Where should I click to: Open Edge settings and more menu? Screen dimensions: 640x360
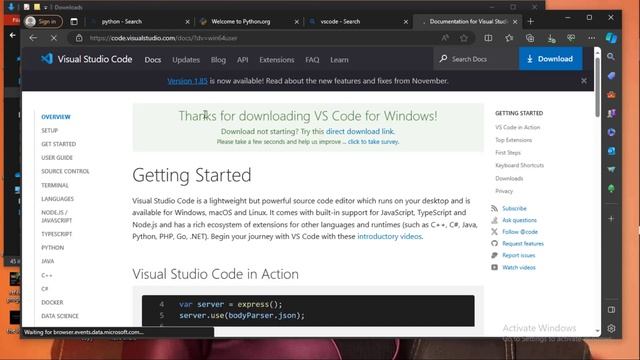(x=591, y=38)
